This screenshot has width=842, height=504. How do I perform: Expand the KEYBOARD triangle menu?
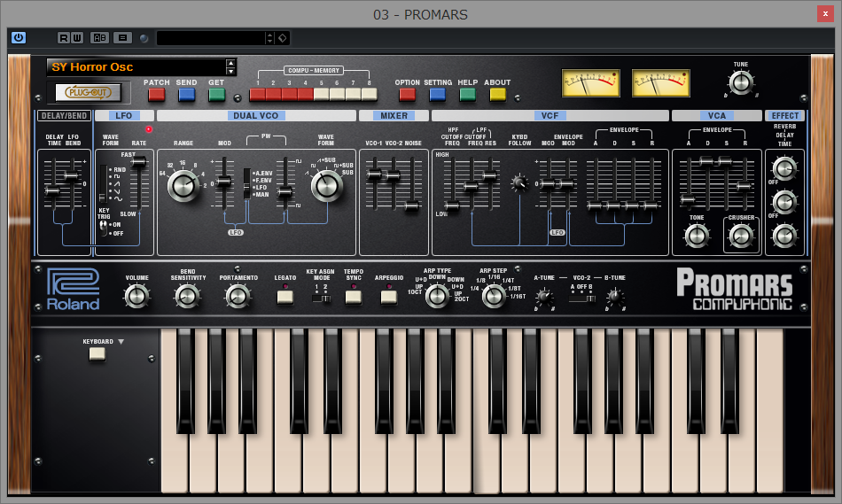121,341
